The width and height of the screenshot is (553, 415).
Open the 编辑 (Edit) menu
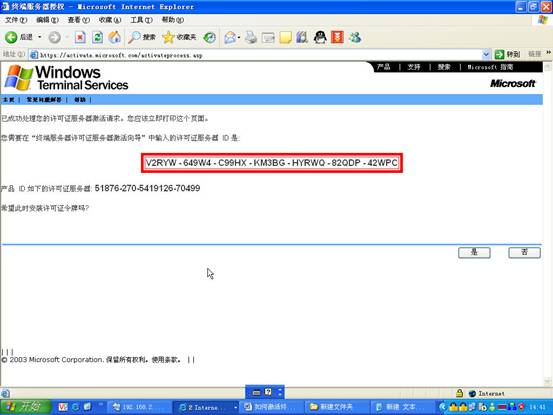click(48, 20)
